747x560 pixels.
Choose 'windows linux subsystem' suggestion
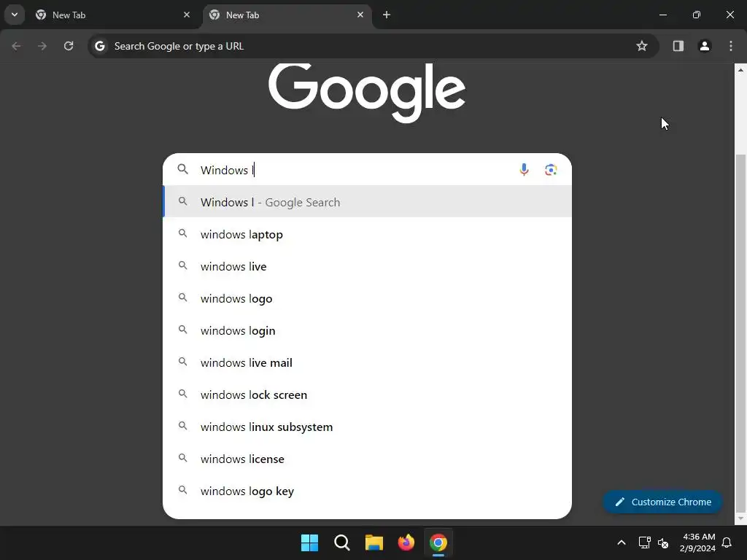point(367,427)
